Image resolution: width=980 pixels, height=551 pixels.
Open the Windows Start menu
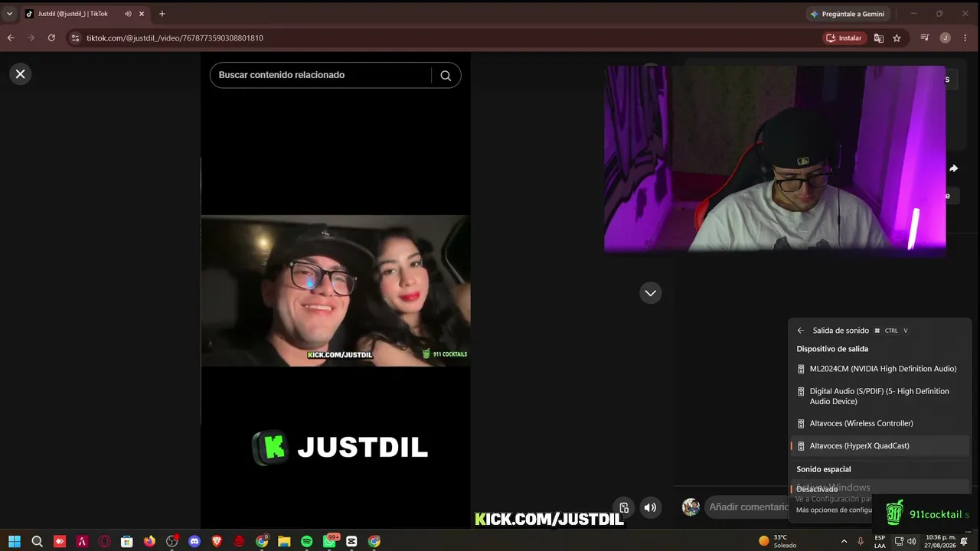[15, 541]
